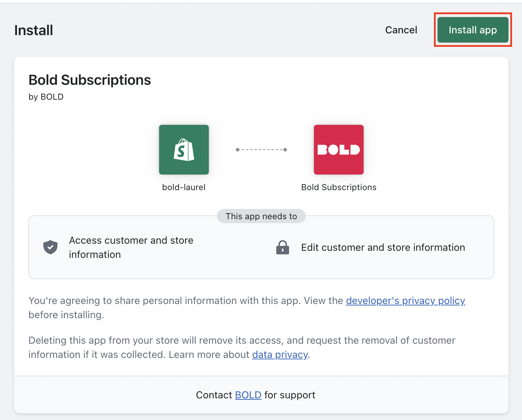522x420 pixels.
Task: Click the shield checkmark icon
Action: [x=50, y=247]
